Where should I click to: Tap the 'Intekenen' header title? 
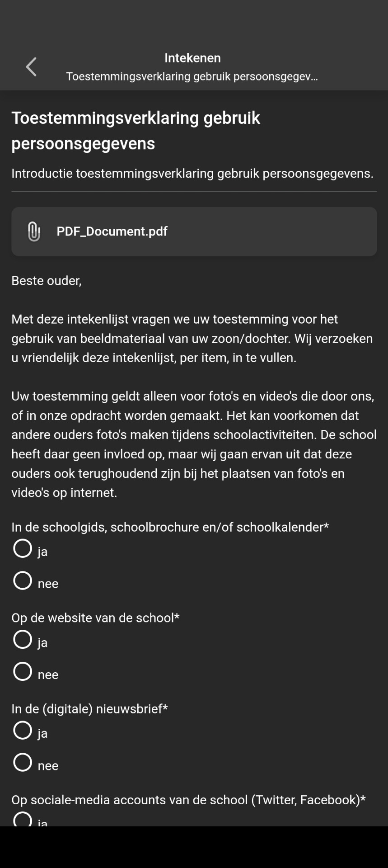click(x=192, y=58)
